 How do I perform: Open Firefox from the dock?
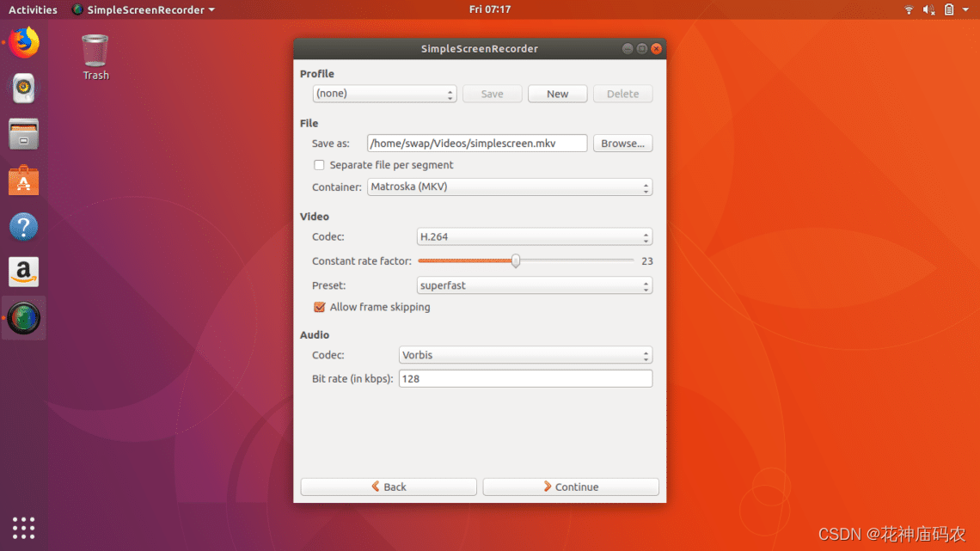pos(24,42)
